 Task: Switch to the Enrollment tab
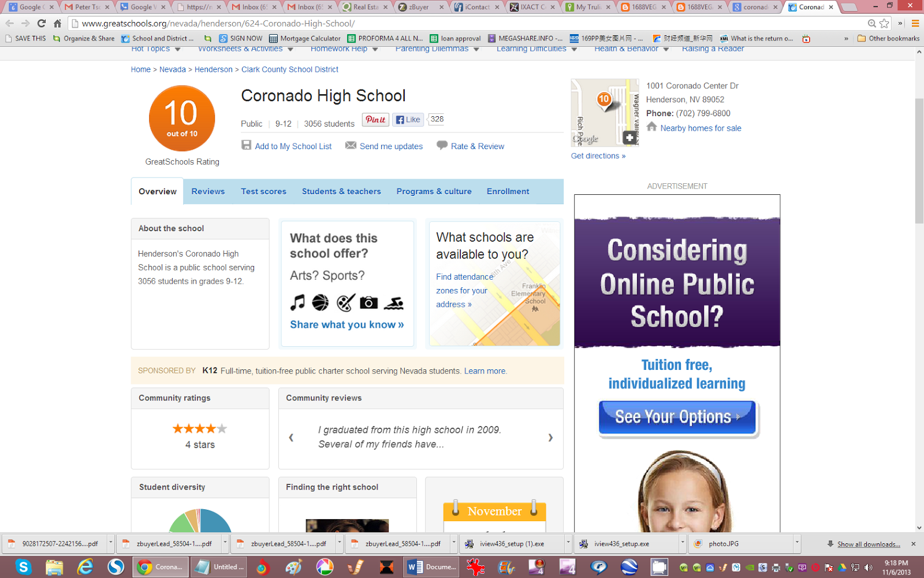508,191
